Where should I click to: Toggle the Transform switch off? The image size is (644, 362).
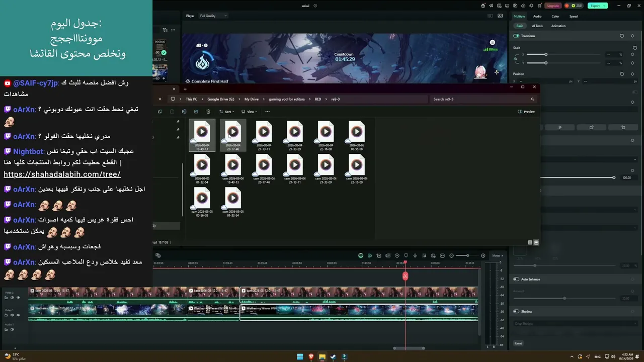(x=516, y=36)
